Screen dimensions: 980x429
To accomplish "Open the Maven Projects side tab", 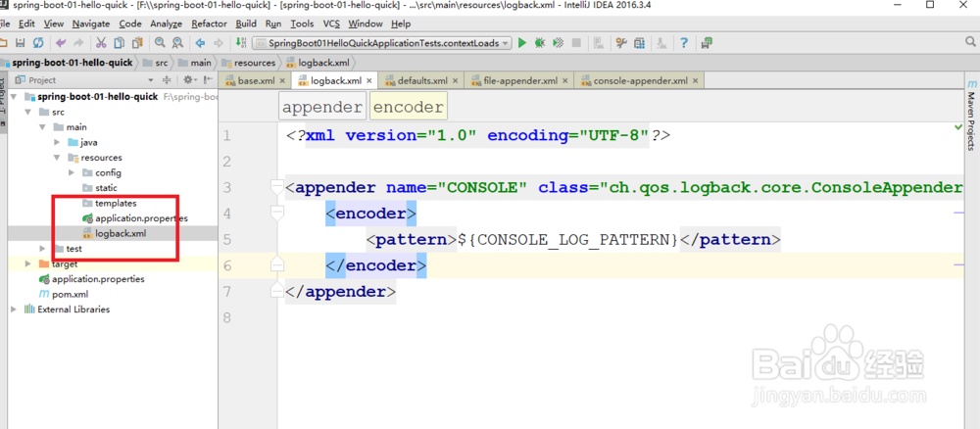I will tap(971, 116).
